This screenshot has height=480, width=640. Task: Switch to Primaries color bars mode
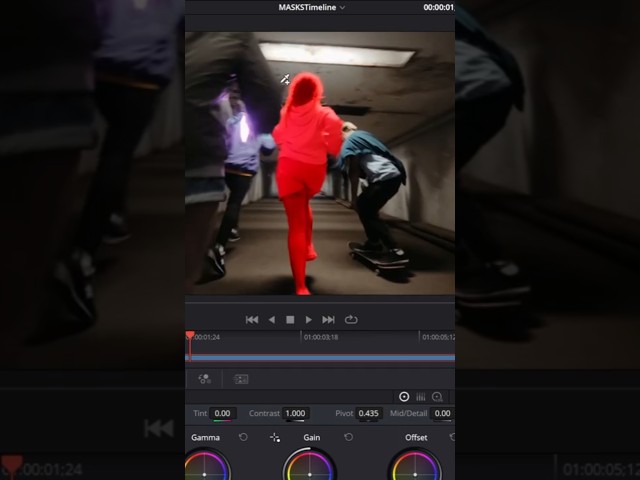coord(420,397)
